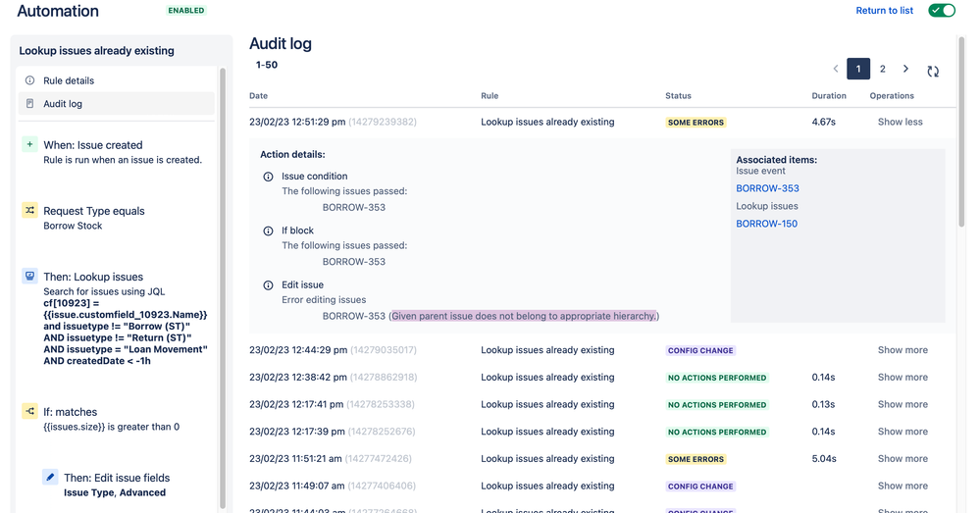Open associated issue BORROW-353 link
The image size is (980, 513).
click(x=767, y=188)
